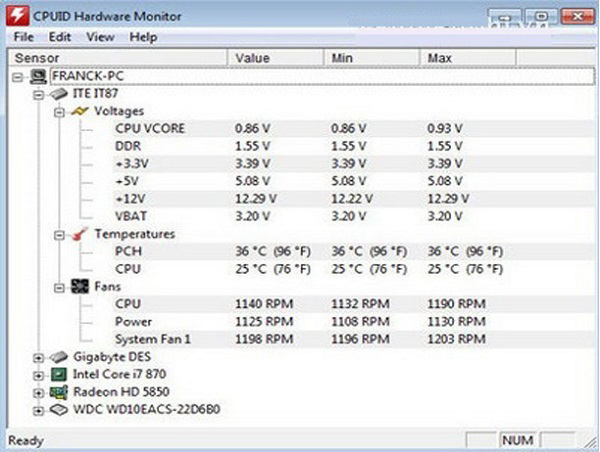The width and height of the screenshot is (600, 452).
Task: Click the PCH value 36 °C (96 °F)
Action: tap(272, 251)
